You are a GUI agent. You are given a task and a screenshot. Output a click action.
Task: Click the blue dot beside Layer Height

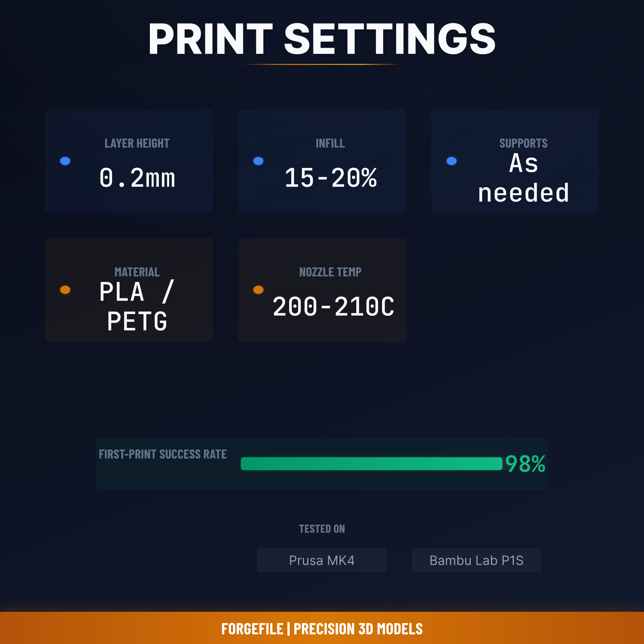[x=65, y=161]
